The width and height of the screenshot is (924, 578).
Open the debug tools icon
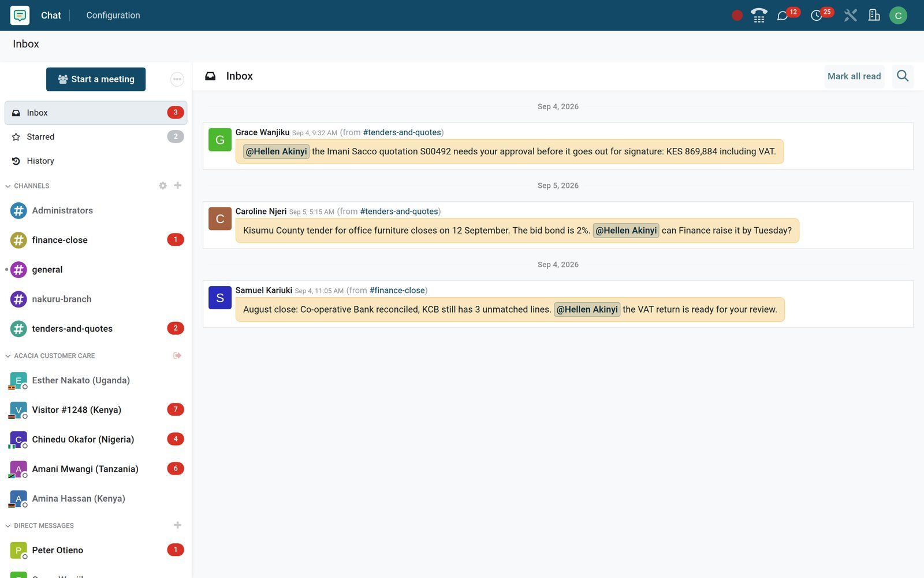pyautogui.click(x=850, y=16)
